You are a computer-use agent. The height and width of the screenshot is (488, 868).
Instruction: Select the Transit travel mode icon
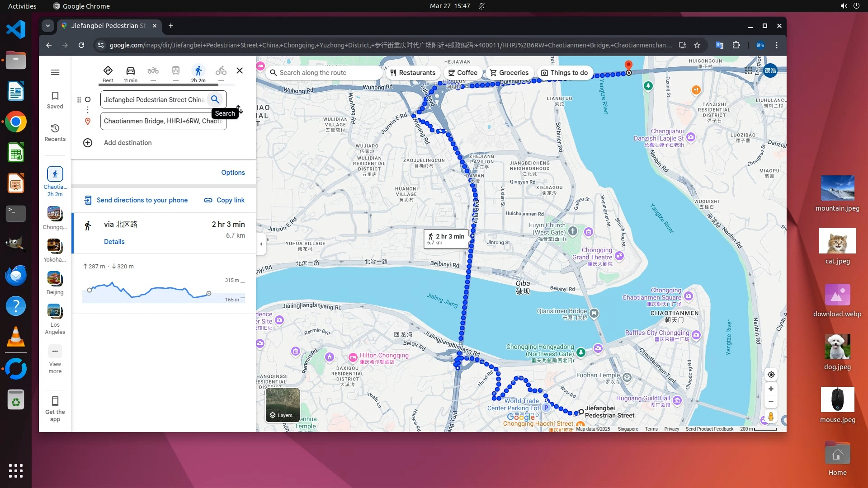(x=176, y=71)
